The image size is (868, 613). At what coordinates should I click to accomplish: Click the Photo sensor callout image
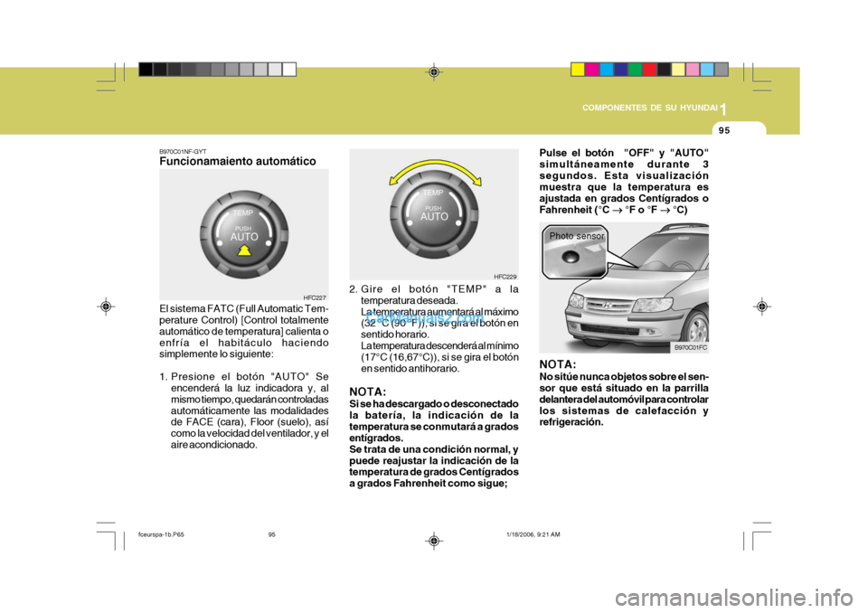pos(574,251)
